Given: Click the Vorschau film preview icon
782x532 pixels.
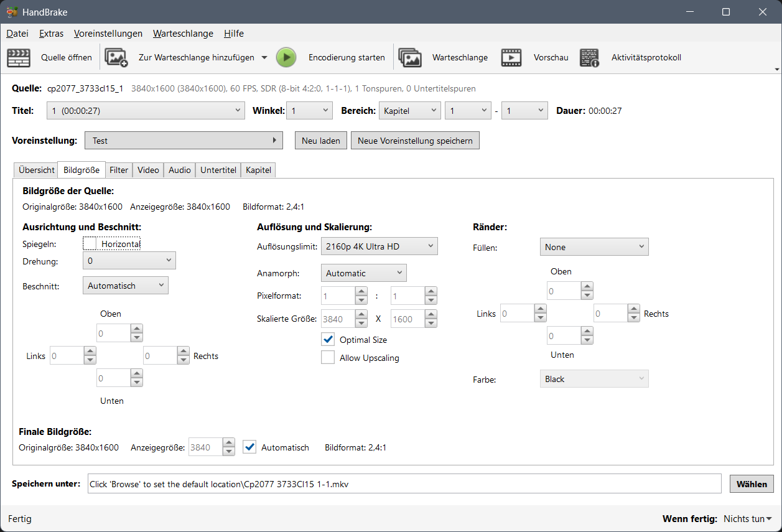Looking at the screenshot, I should tap(511, 57).
